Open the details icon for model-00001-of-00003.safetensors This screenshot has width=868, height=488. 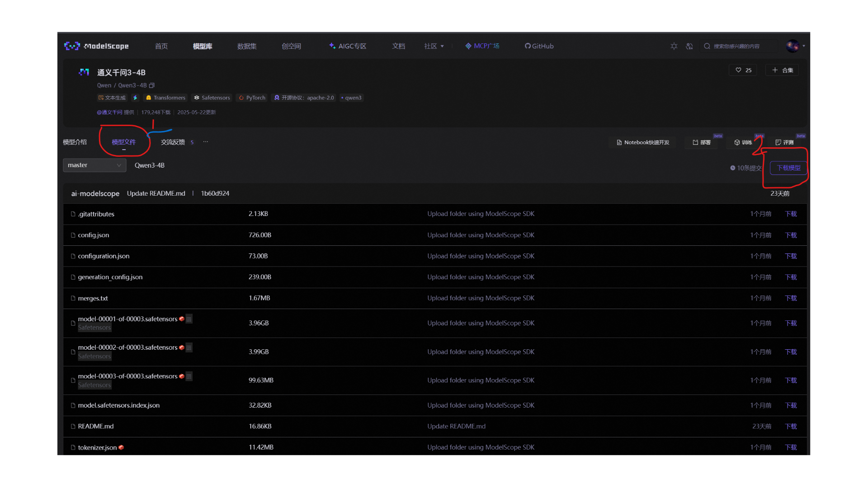pos(189,319)
